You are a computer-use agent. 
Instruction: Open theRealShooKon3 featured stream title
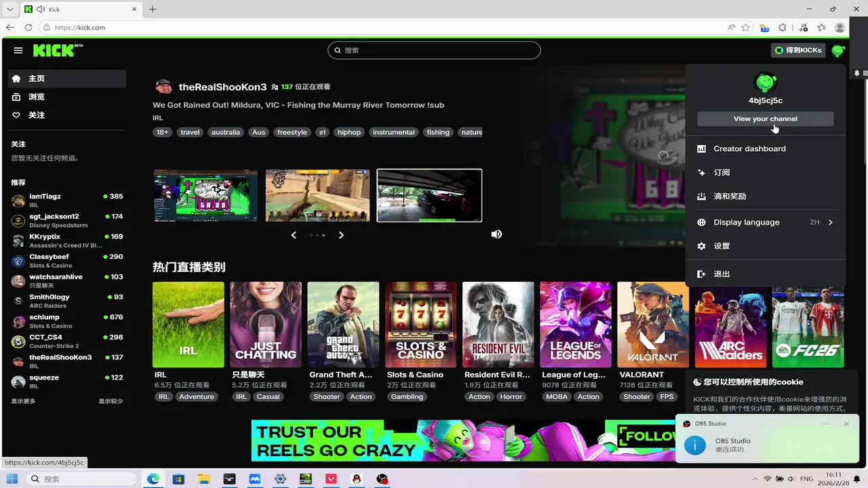point(298,105)
